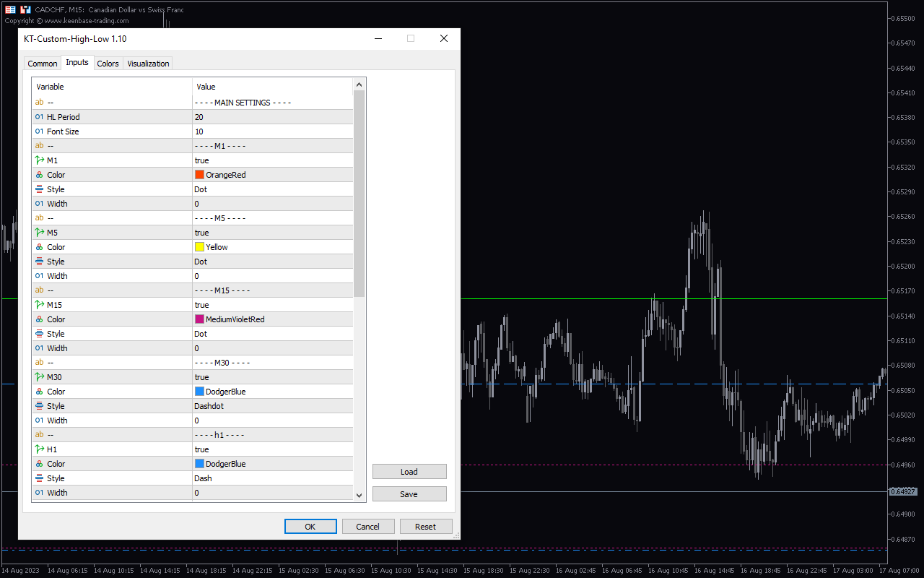Select the OrangeRed color swatch for M1

click(x=199, y=175)
